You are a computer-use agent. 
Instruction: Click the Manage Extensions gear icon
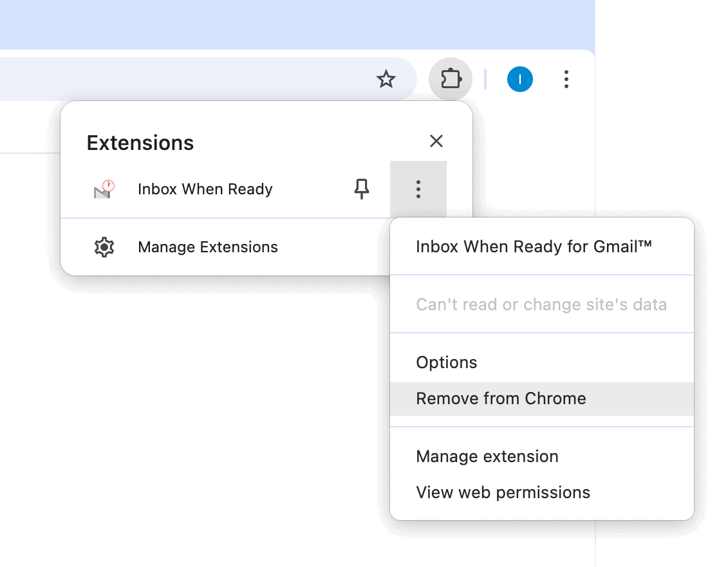coord(104,247)
